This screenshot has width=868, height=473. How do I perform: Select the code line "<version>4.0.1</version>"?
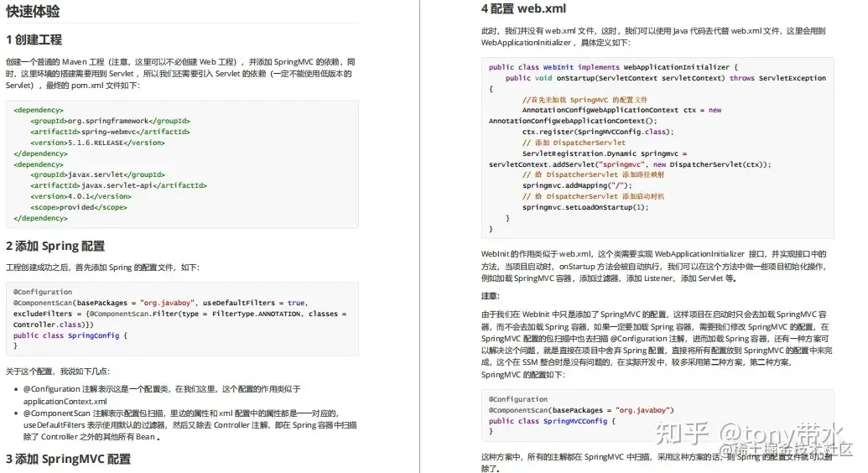click(81, 196)
